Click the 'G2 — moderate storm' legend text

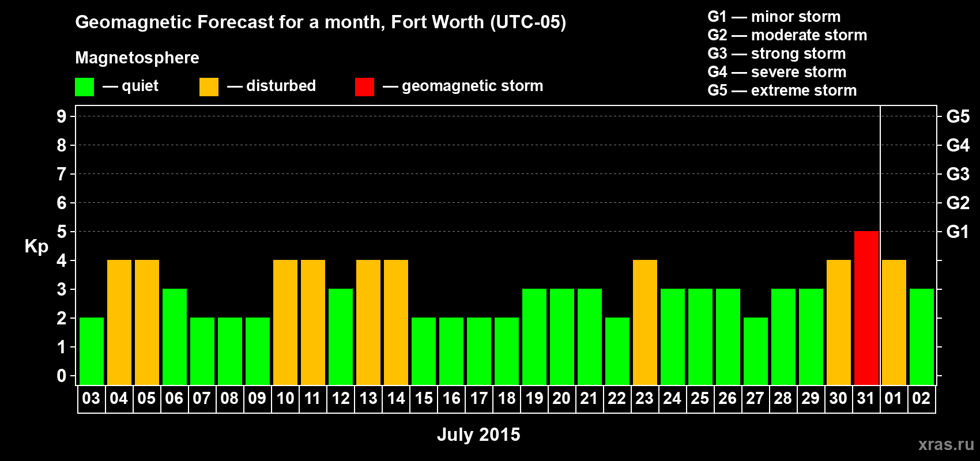point(787,35)
